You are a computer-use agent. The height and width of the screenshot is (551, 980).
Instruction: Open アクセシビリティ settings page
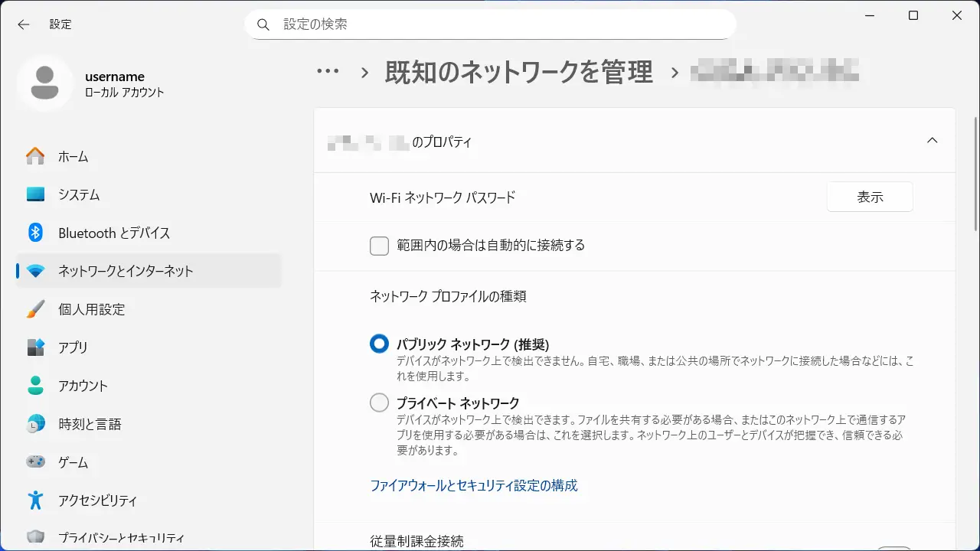coord(97,500)
